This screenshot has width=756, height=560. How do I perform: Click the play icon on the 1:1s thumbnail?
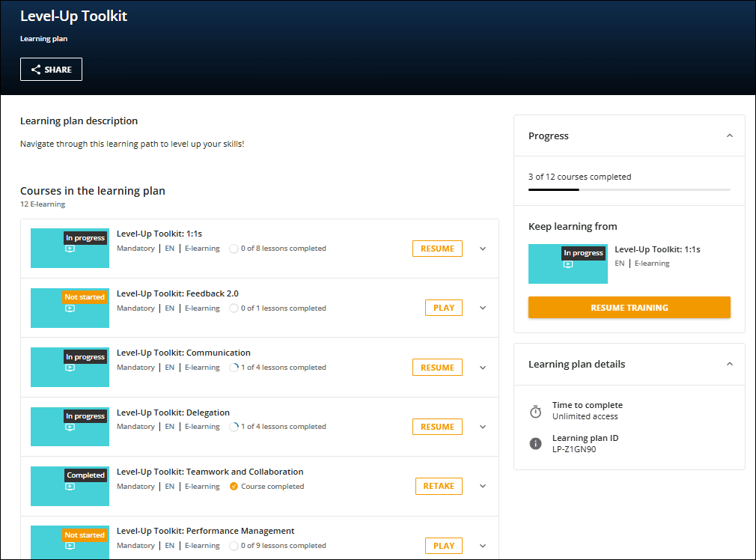(x=70, y=249)
